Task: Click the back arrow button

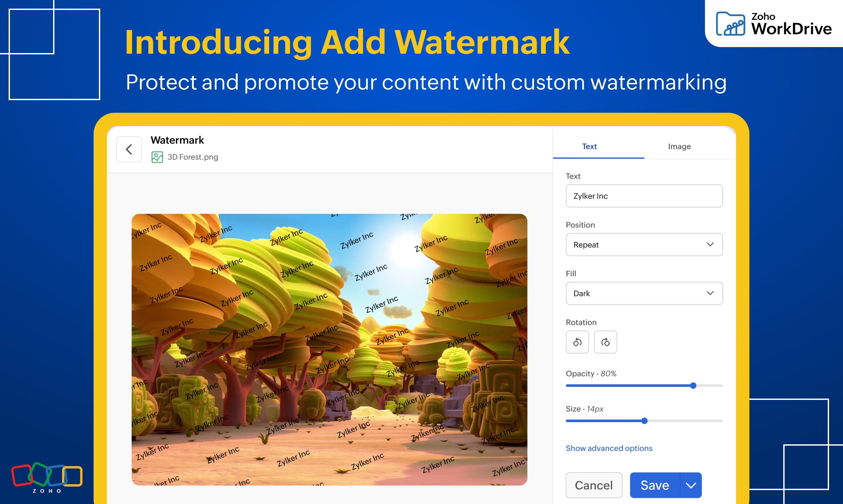Action: [129, 149]
